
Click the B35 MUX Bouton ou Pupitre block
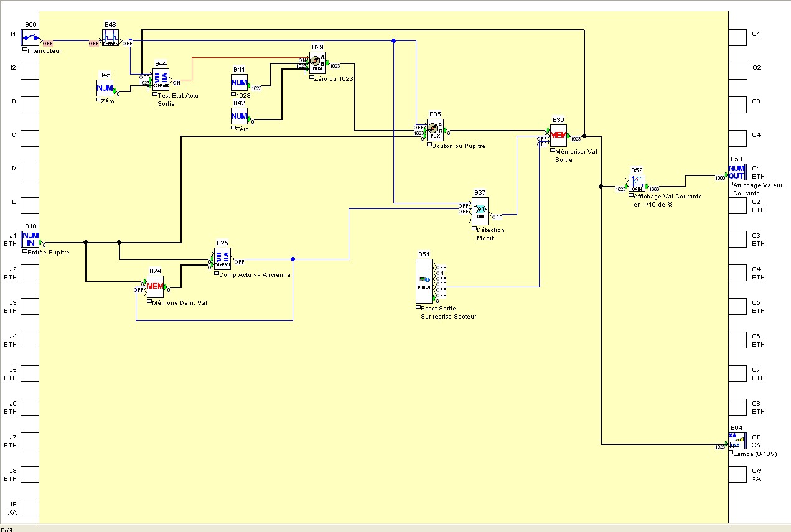pyautogui.click(x=435, y=129)
